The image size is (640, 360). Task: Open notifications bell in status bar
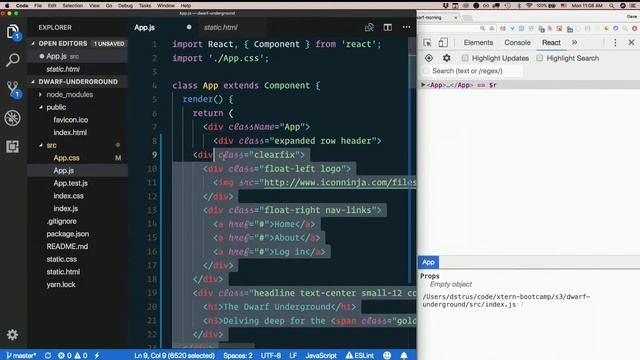(x=404, y=356)
